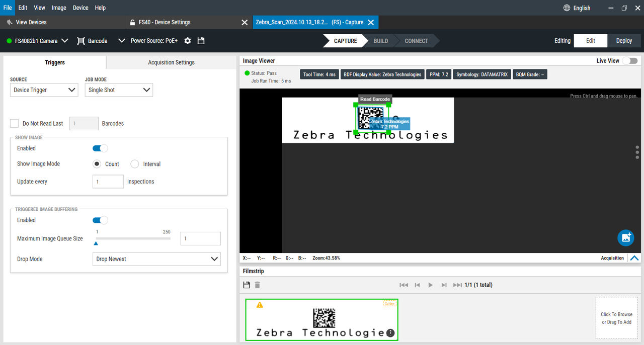Select the Count radio button

97,164
